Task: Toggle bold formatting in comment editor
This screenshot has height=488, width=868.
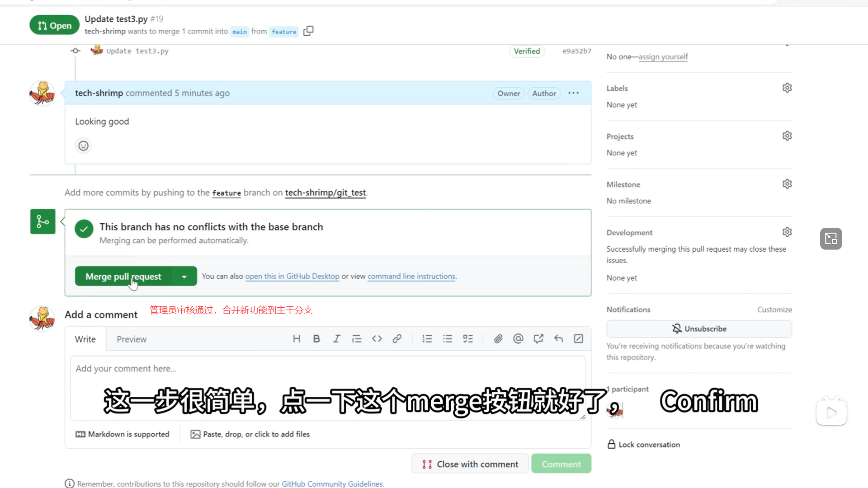Action: tap(316, 339)
